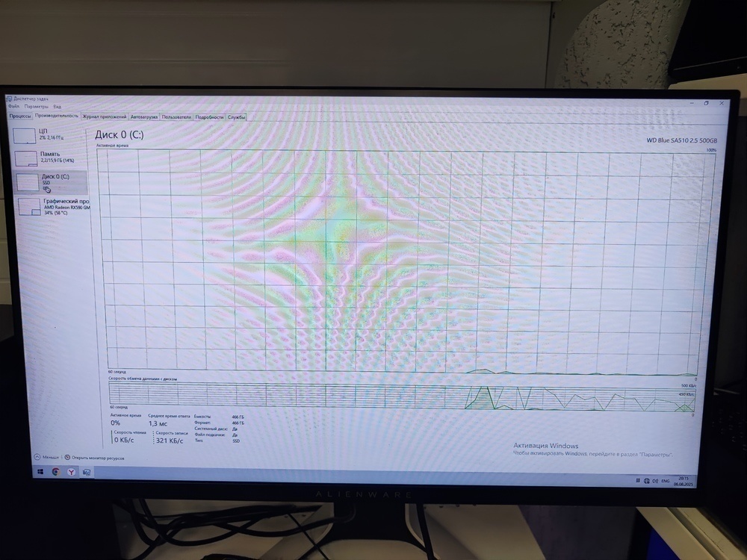Open the Файл menu
The image size is (747, 560).
(x=13, y=106)
